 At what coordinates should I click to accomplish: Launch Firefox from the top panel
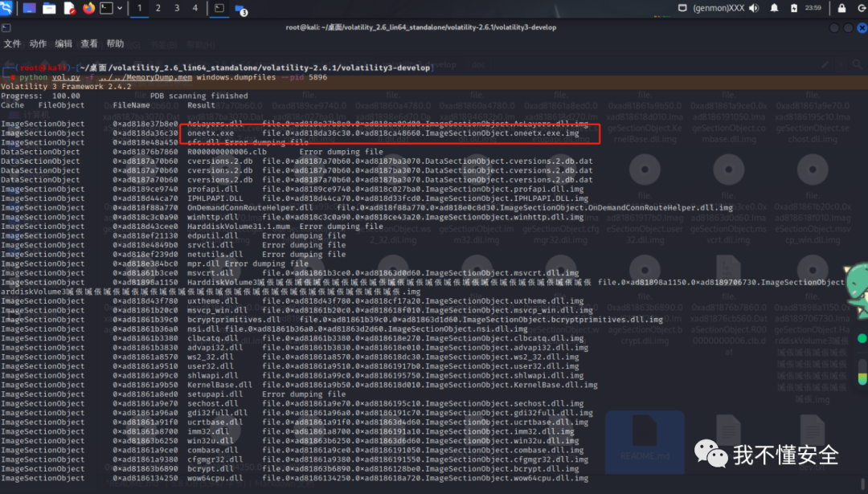[88, 8]
